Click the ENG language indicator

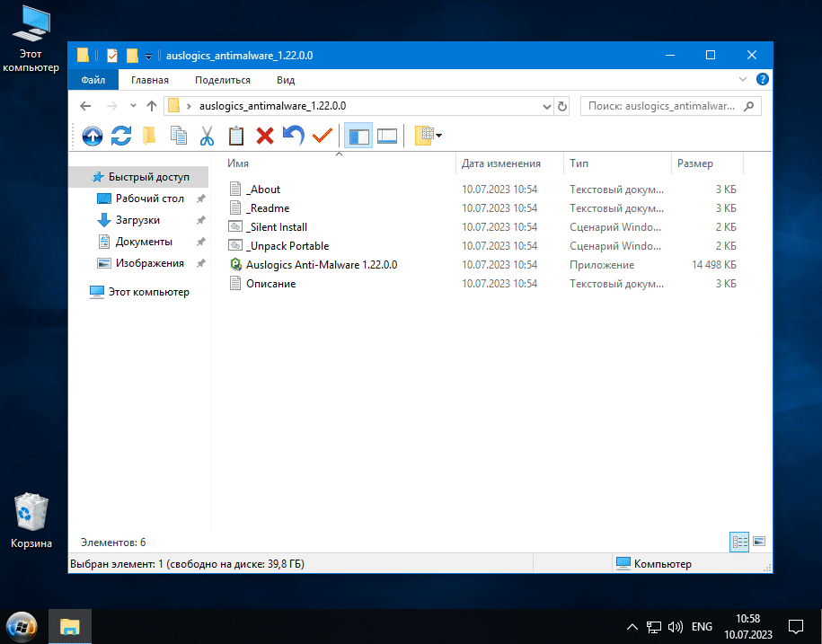coord(702,627)
